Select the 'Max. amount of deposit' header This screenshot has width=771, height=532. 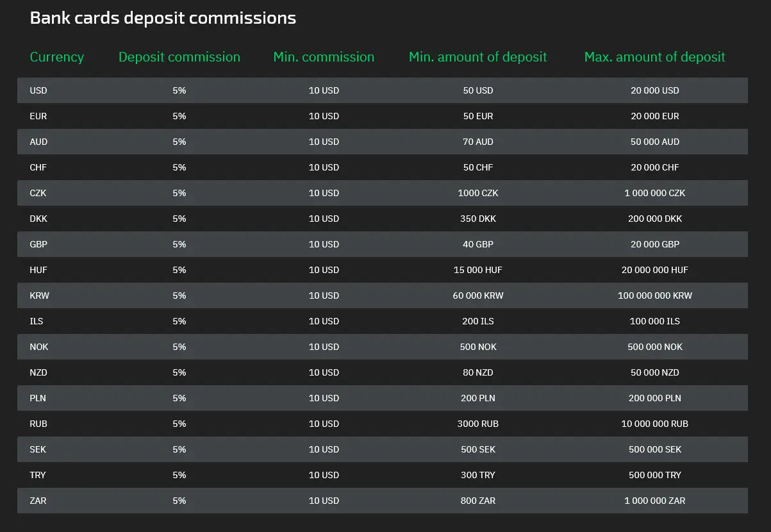(x=655, y=57)
